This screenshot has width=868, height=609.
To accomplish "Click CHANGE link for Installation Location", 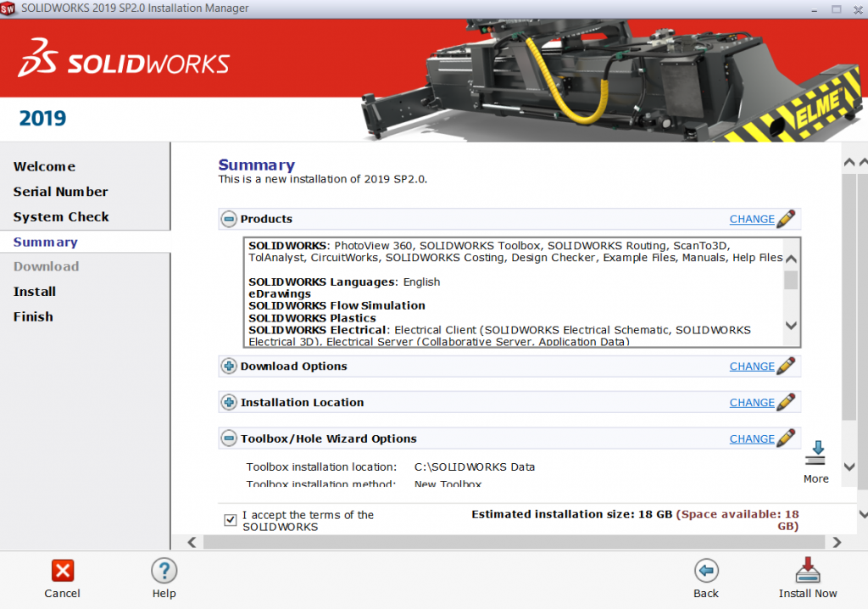I will (x=752, y=402).
